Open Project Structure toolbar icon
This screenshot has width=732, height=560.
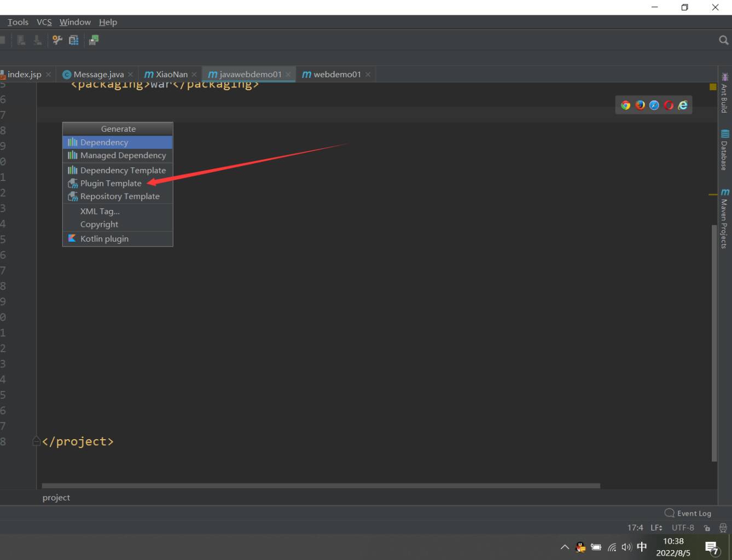[73, 40]
